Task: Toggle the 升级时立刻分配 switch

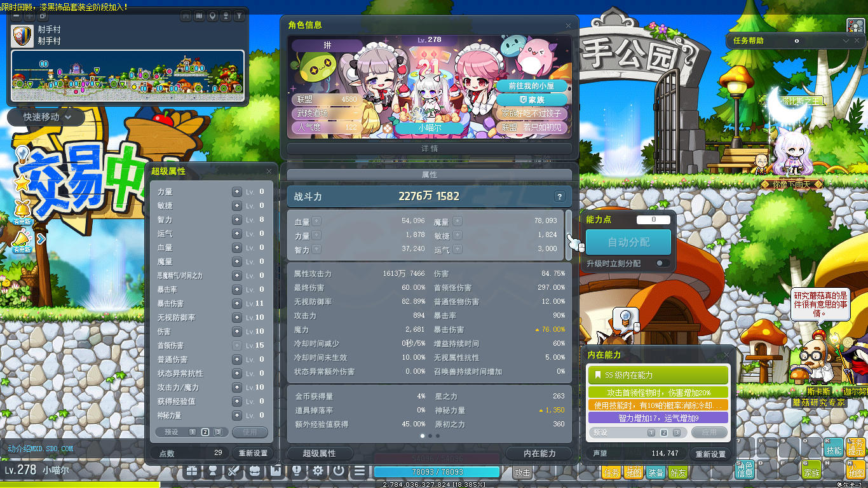Action: (662, 263)
